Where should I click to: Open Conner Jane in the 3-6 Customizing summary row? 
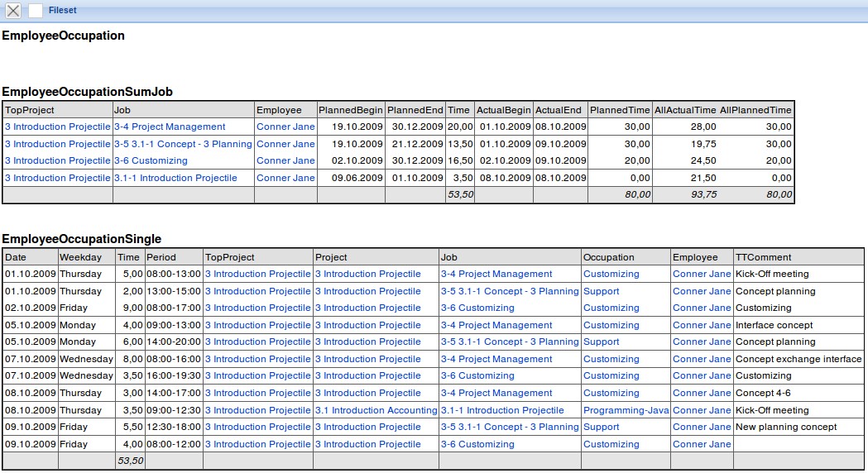click(x=285, y=160)
